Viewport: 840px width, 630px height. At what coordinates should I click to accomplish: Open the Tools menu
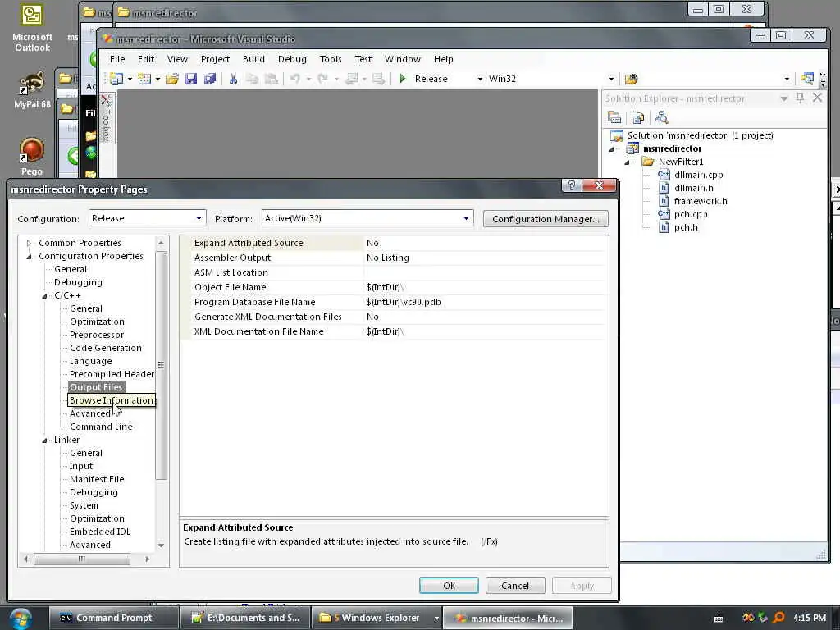coord(331,59)
